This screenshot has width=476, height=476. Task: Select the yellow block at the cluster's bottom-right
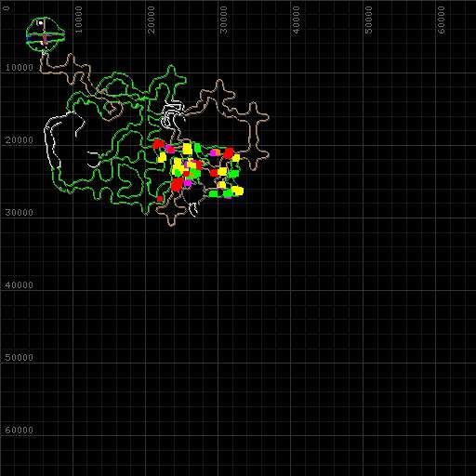pos(237,191)
